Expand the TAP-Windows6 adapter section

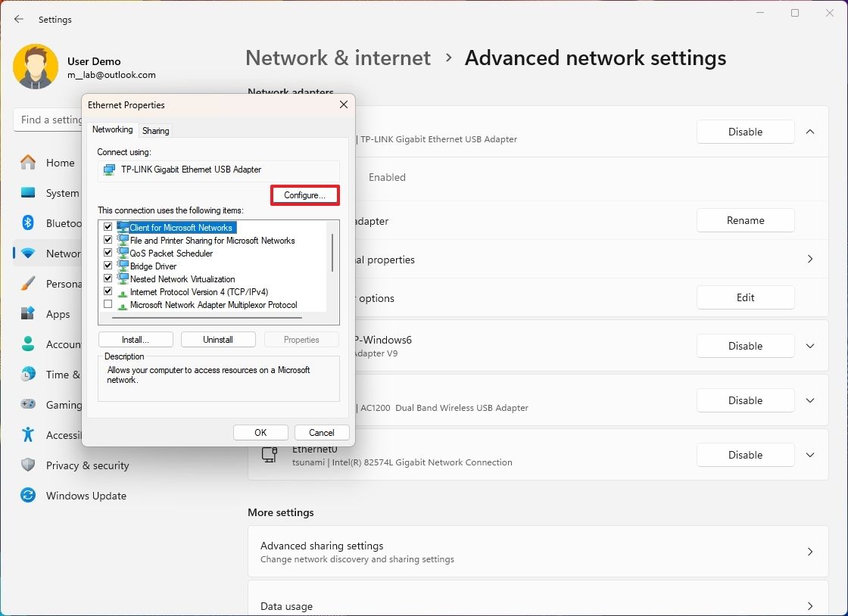[x=810, y=346]
